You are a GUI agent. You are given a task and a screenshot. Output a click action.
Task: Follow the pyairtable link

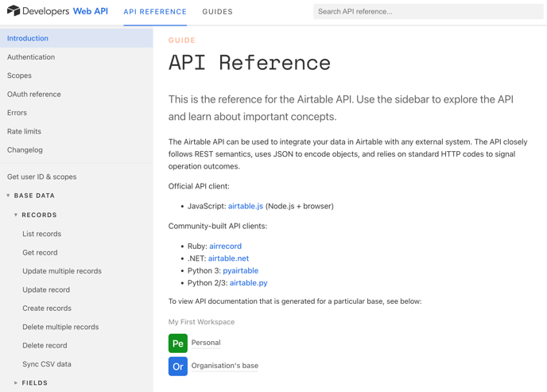tap(241, 270)
